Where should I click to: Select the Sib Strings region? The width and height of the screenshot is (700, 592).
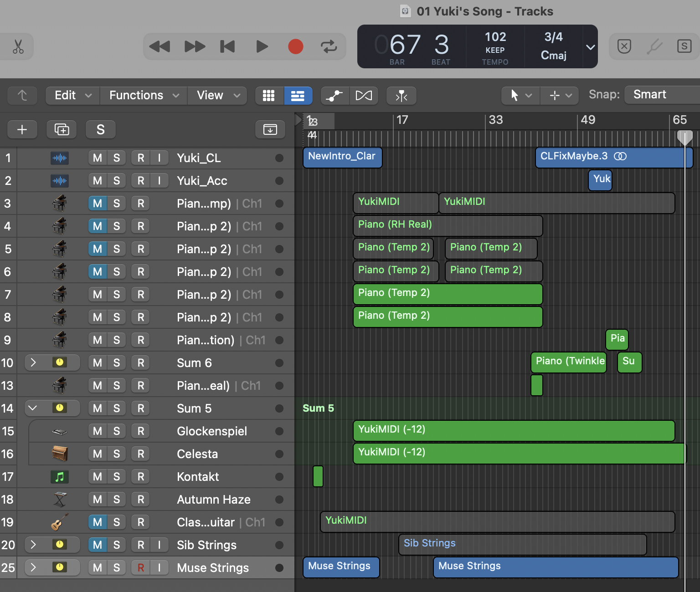pos(523,545)
